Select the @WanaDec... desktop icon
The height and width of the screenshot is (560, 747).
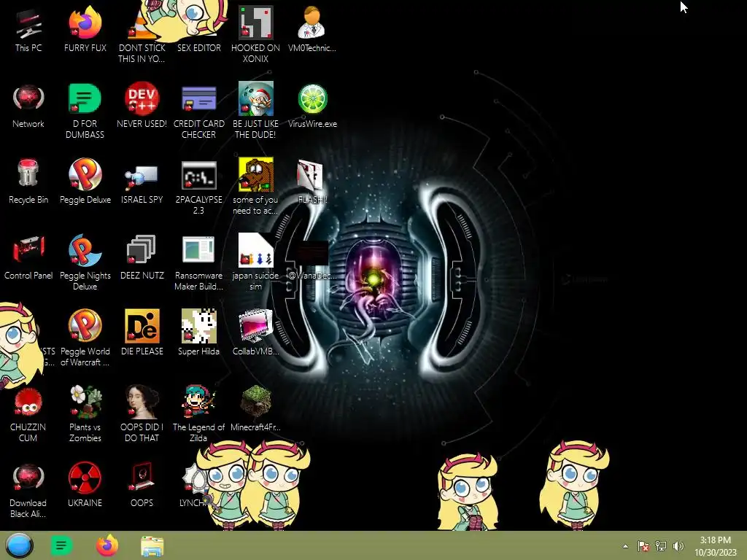(x=311, y=261)
